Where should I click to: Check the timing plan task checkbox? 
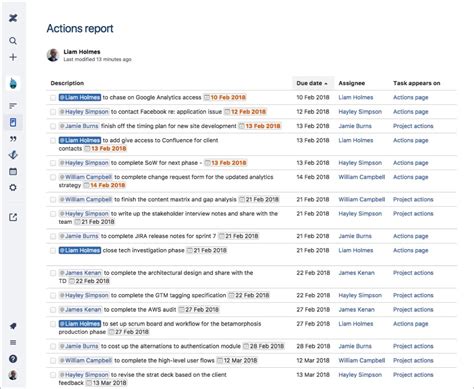pyautogui.click(x=53, y=126)
